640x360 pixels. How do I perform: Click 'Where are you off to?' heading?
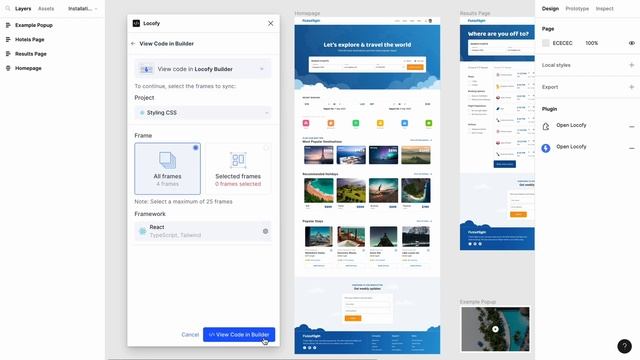click(x=498, y=34)
